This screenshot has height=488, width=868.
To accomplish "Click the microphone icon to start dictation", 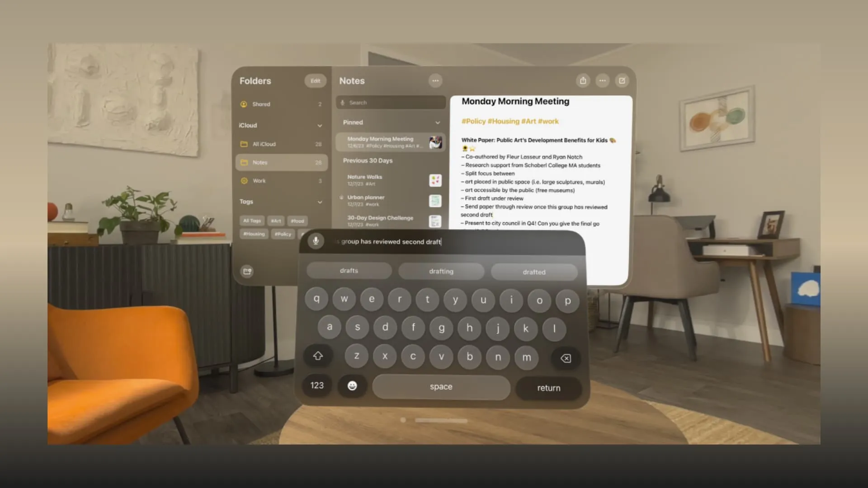I will (x=315, y=241).
